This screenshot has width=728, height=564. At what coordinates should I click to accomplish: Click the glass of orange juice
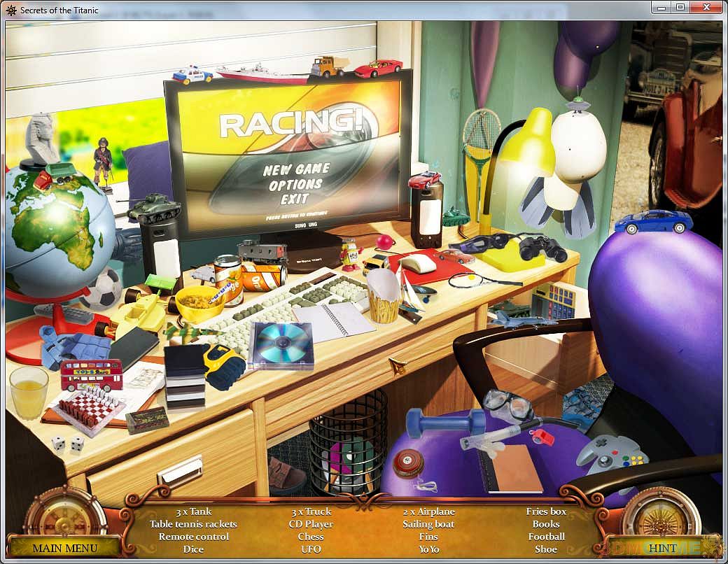(29, 393)
